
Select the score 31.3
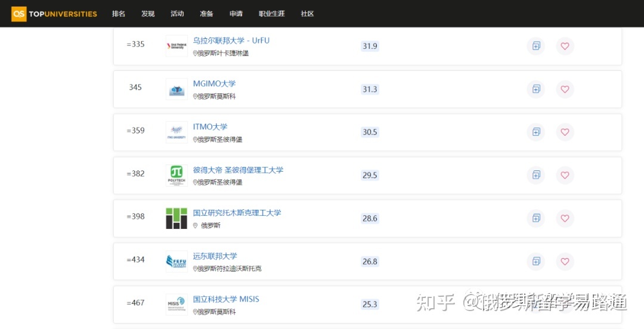click(370, 89)
